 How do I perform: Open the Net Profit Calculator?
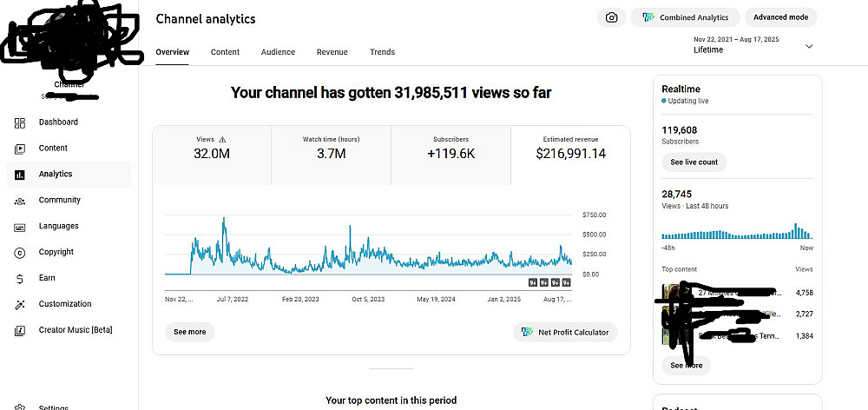coord(565,332)
